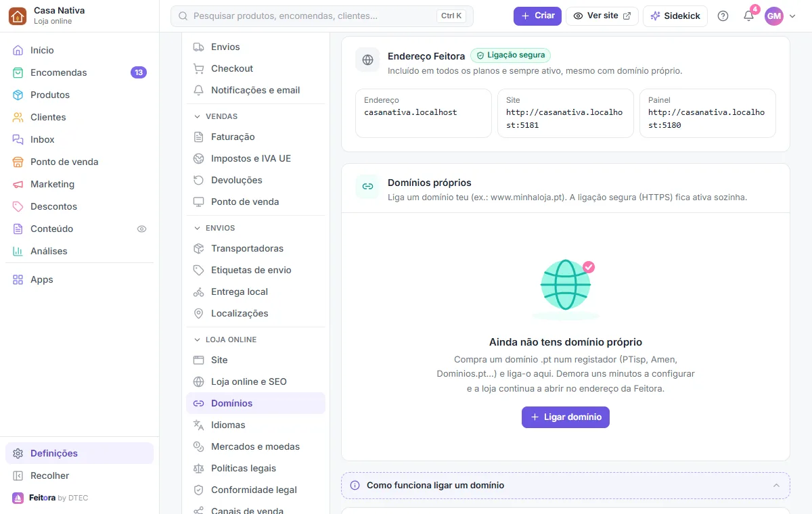Click the help question mark icon
This screenshot has width=812, height=514.
pyautogui.click(x=723, y=16)
